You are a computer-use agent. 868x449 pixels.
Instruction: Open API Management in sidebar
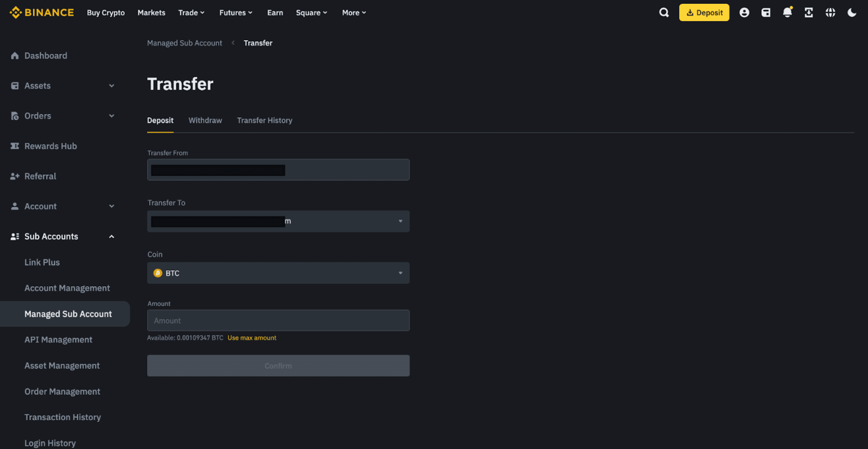tap(58, 340)
